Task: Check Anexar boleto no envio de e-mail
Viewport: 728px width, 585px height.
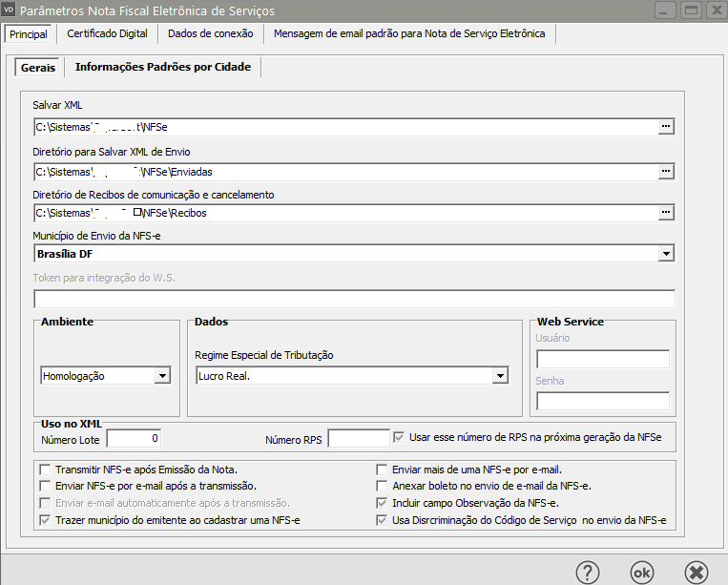Action: (382, 486)
